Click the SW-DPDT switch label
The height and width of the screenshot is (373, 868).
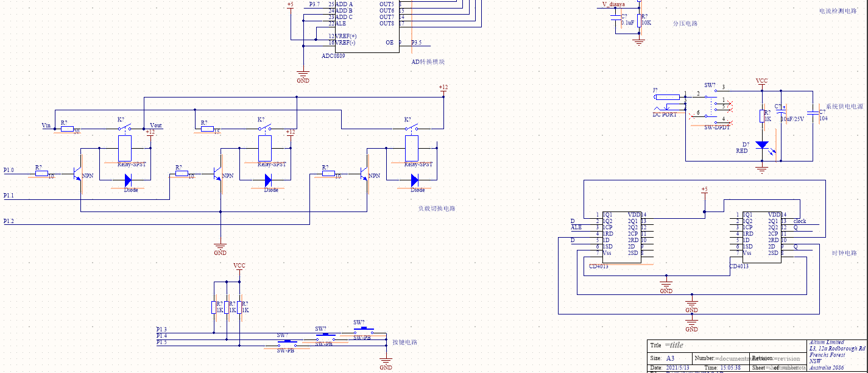point(717,127)
